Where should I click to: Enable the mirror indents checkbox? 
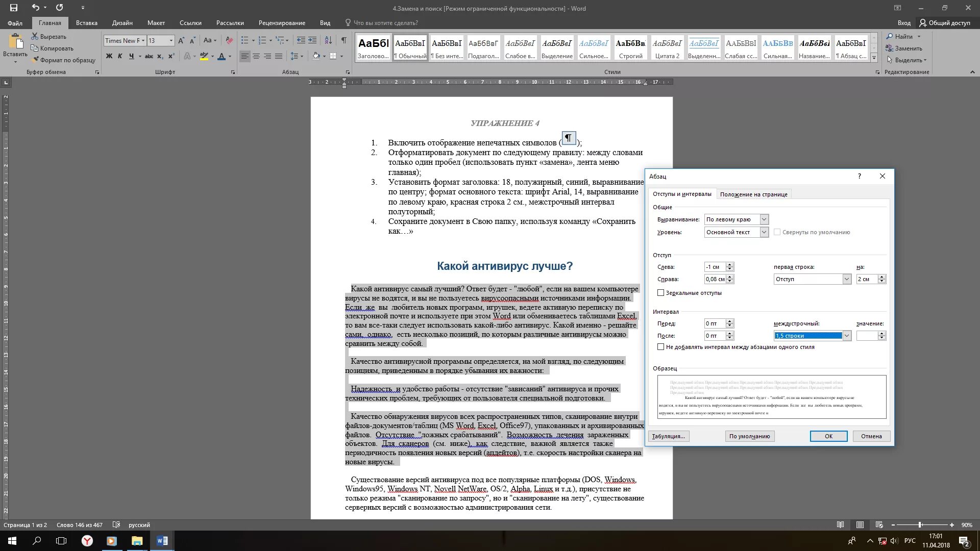661,293
